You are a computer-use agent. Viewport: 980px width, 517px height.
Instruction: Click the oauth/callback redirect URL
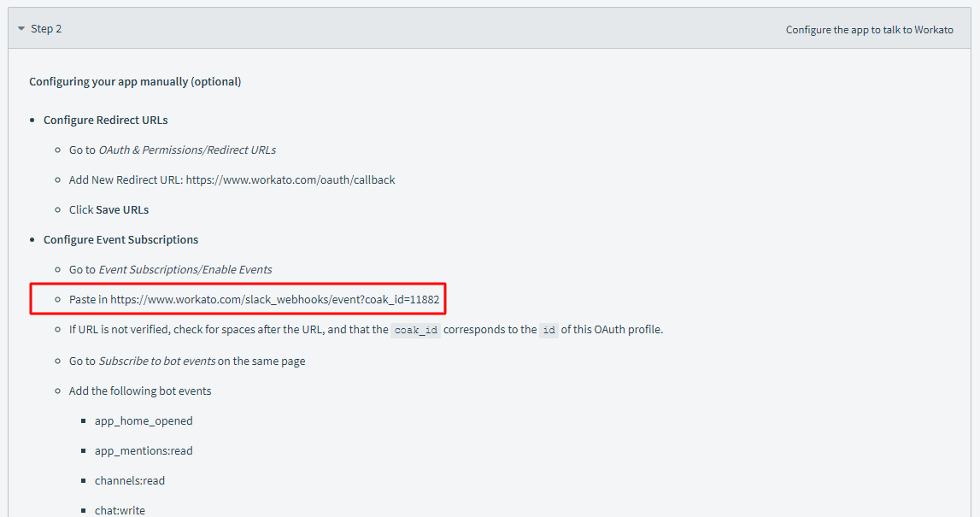tap(290, 180)
